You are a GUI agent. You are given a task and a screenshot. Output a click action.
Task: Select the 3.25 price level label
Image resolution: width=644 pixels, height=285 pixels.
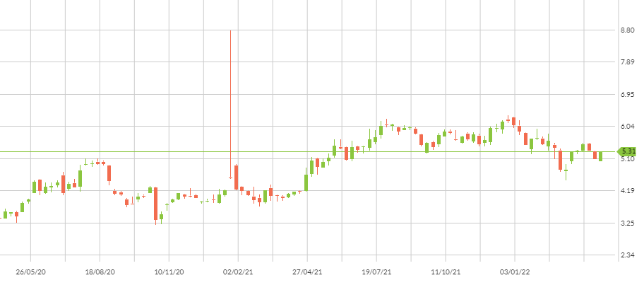tap(626, 223)
